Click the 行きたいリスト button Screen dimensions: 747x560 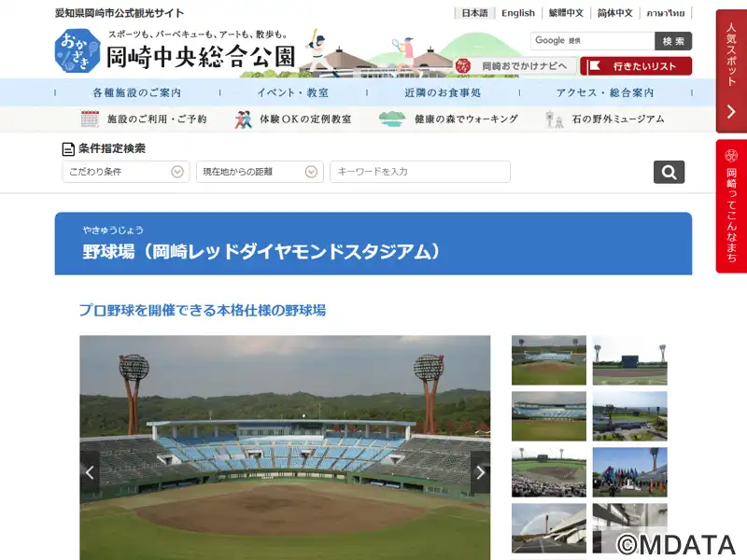point(636,66)
